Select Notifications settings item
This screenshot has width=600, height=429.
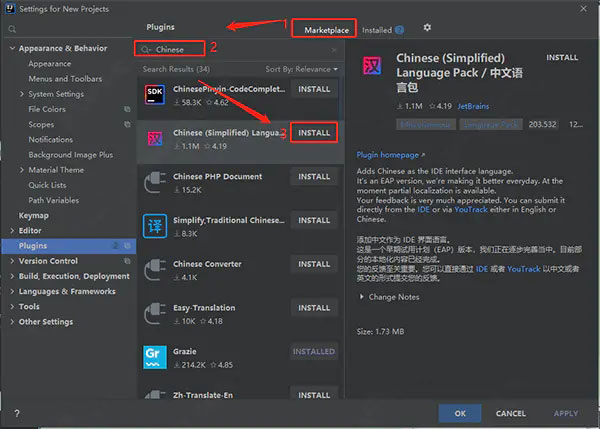pyautogui.click(x=51, y=140)
